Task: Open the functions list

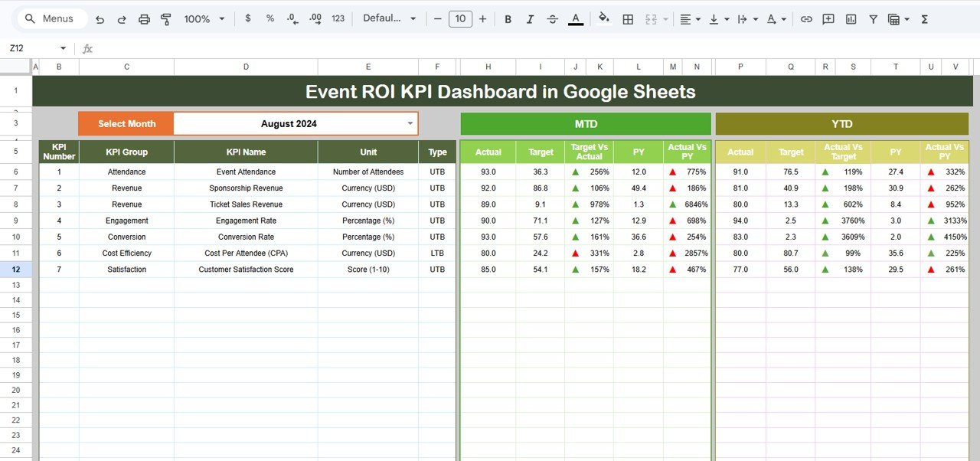Action: [925, 18]
